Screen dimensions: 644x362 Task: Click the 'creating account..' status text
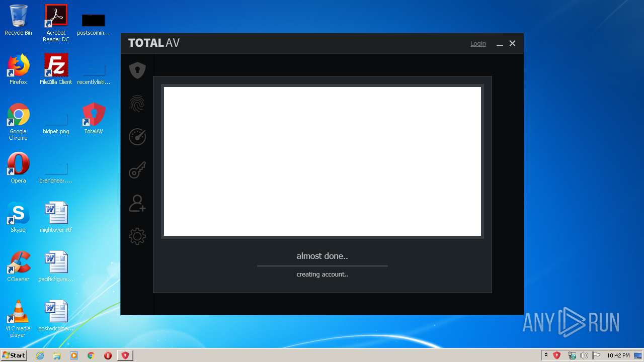point(322,275)
